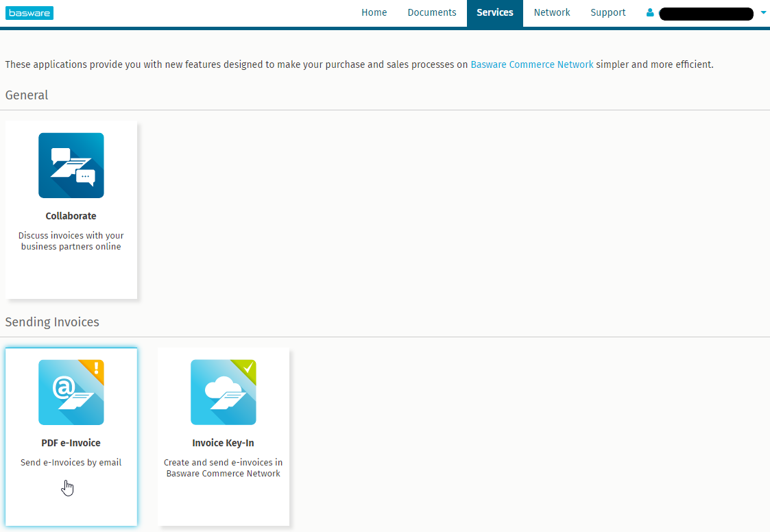This screenshot has width=770, height=532.
Task: Click the Basware logo
Action: coord(29,13)
